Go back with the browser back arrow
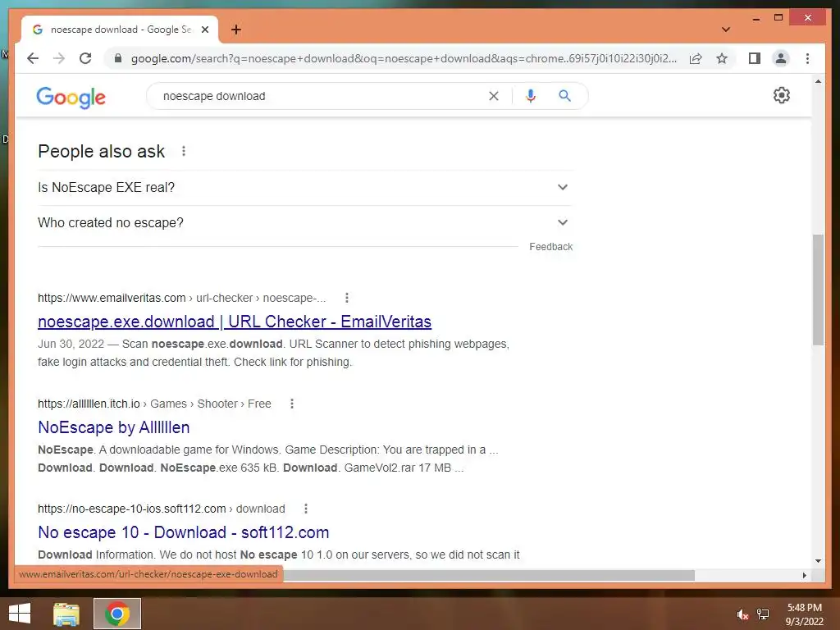The width and height of the screenshot is (840, 630). [x=33, y=58]
